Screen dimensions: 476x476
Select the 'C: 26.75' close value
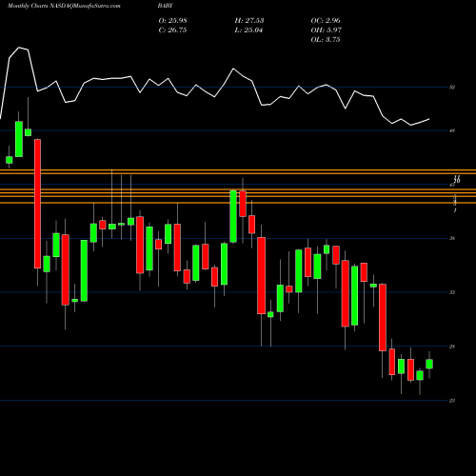tap(172, 30)
